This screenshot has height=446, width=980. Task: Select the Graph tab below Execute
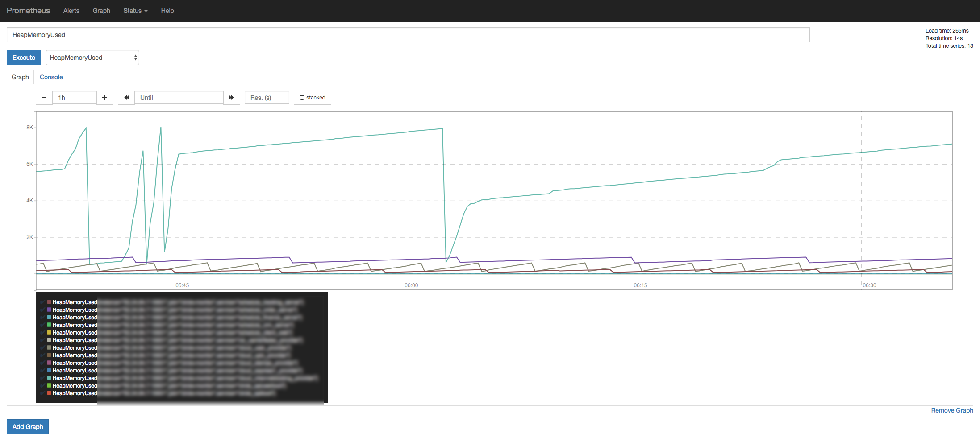pyautogui.click(x=20, y=77)
